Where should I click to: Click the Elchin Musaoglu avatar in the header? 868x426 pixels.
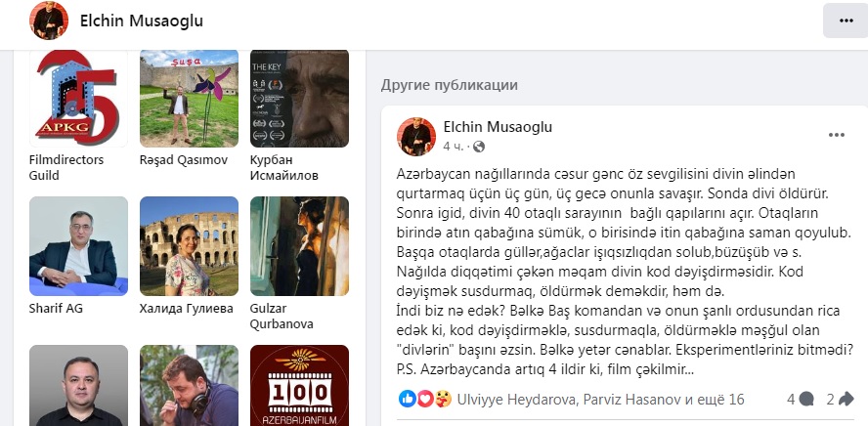point(49,21)
